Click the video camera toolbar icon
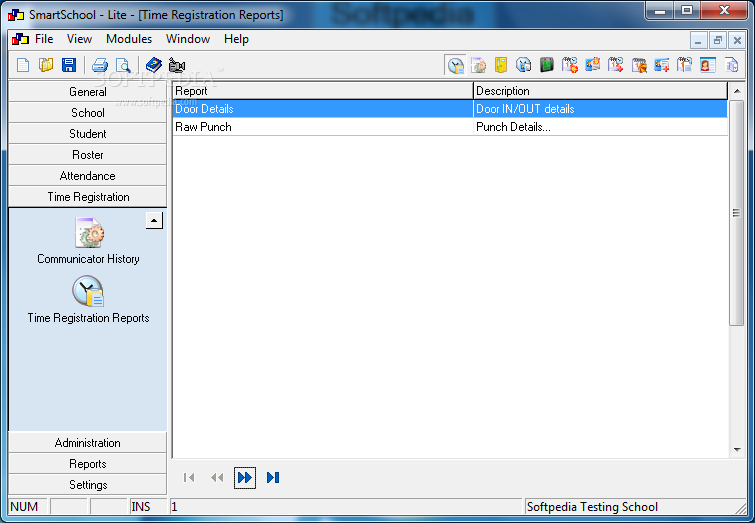Screen dimensions: 755x523 click(177, 65)
